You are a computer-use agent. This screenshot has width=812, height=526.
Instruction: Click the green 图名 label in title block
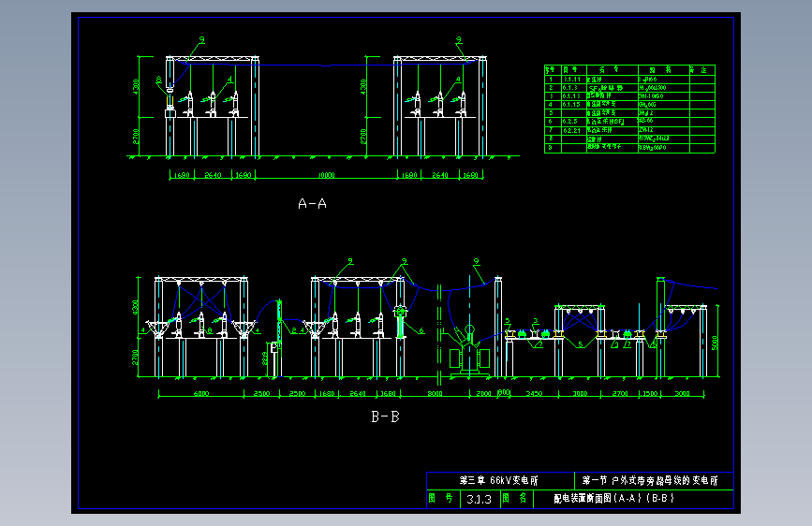click(x=515, y=498)
